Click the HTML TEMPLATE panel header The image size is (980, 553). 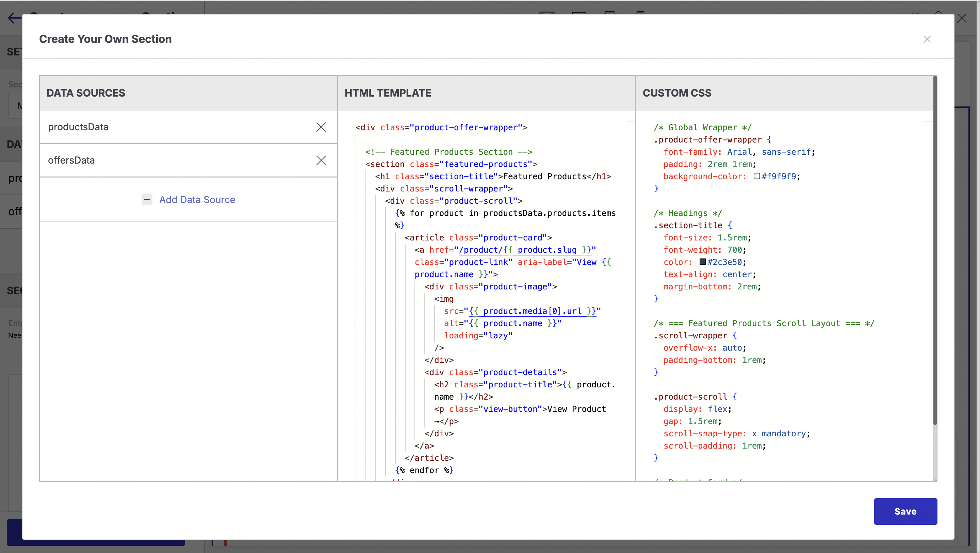(x=486, y=93)
